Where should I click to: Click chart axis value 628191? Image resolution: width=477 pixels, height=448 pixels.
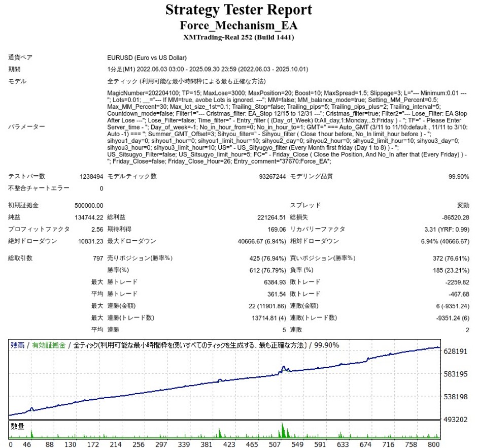pyautogui.click(x=455, y=351)
